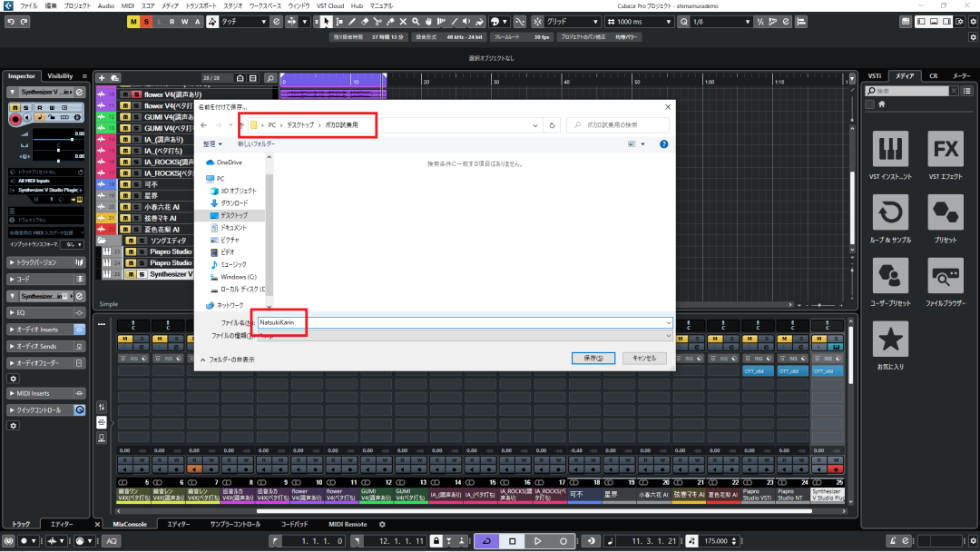980x552 pixels.
Task: Toggle the AQ button in transport bar
Action: click(x=112, y=541)
